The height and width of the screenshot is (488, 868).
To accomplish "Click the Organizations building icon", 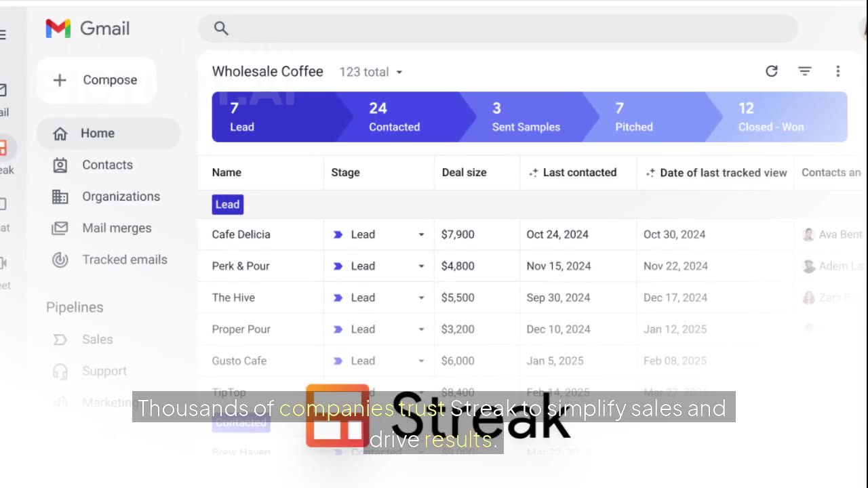I will (x=60, y=197).
